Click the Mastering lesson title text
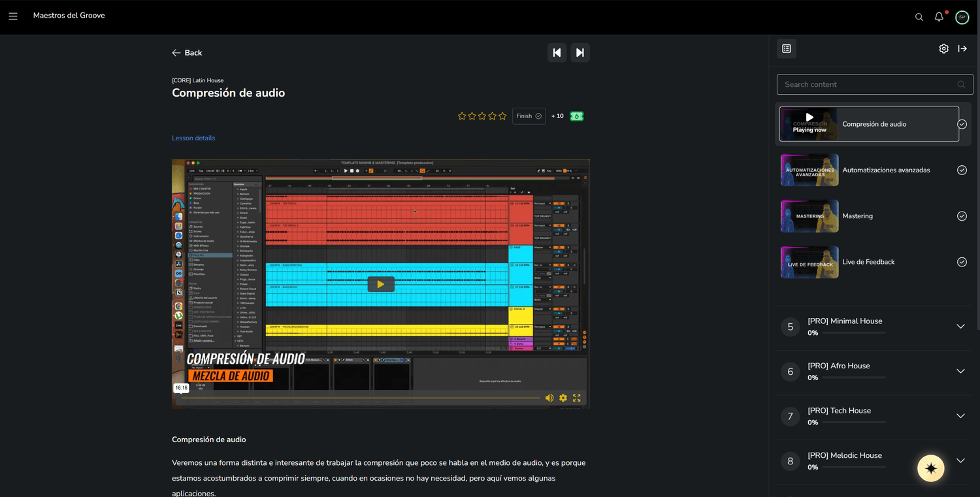The width and height of the screenshot is (980, 497). [x=857, y=216]
